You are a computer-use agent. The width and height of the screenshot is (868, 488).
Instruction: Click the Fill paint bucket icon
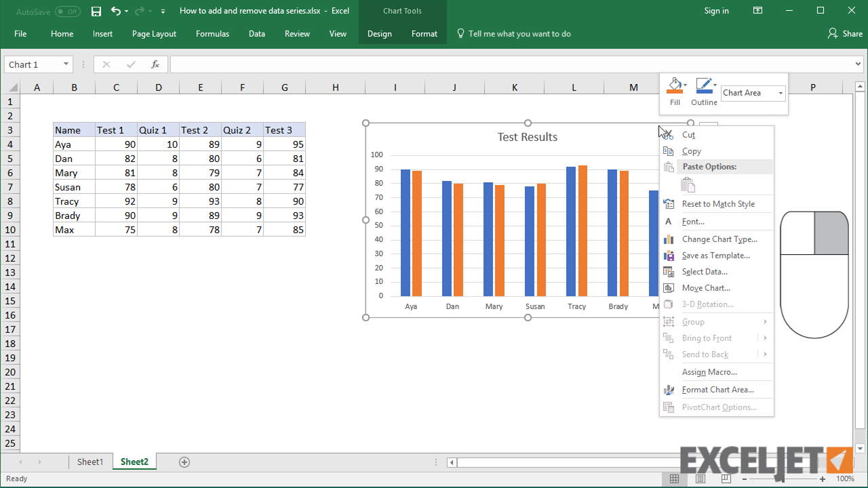[674, 85]
